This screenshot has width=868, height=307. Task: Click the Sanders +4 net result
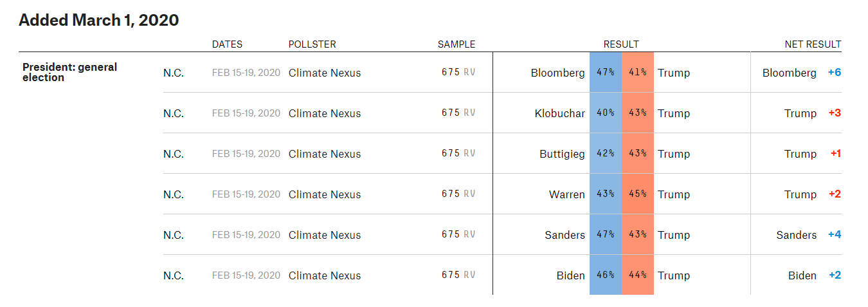click(809, 235)
